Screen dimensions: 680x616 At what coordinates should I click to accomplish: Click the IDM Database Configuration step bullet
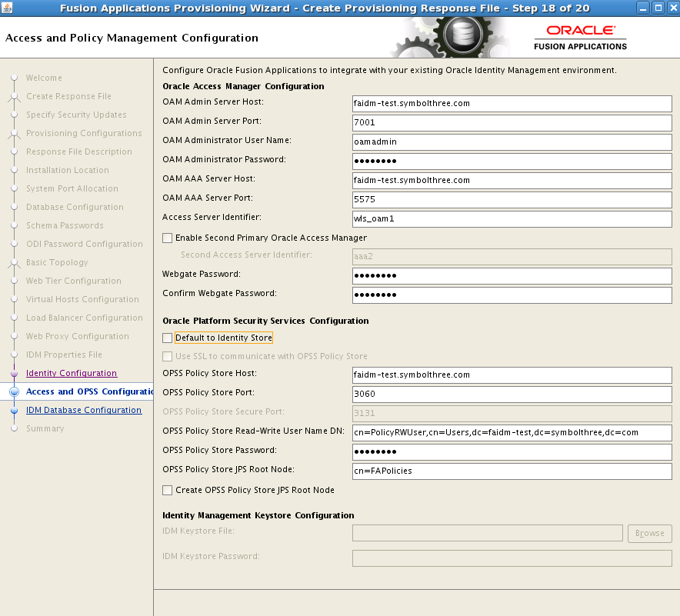[x=14, y=410]
